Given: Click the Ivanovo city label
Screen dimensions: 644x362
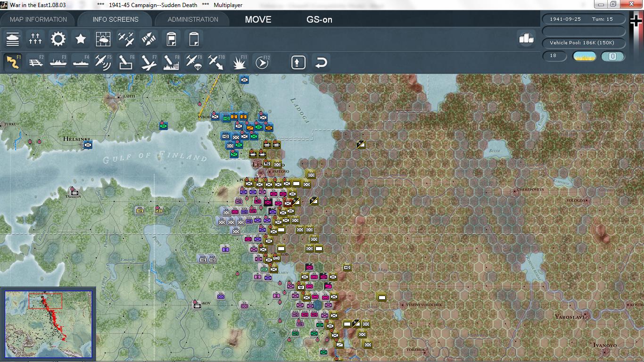Looking at the screenshot, I should coord(605,345).
